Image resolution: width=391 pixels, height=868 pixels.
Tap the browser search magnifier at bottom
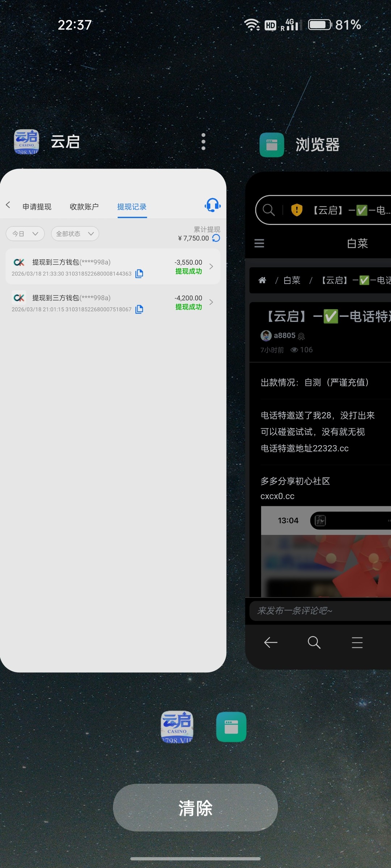pyautogui.click(x=314, y=643)
